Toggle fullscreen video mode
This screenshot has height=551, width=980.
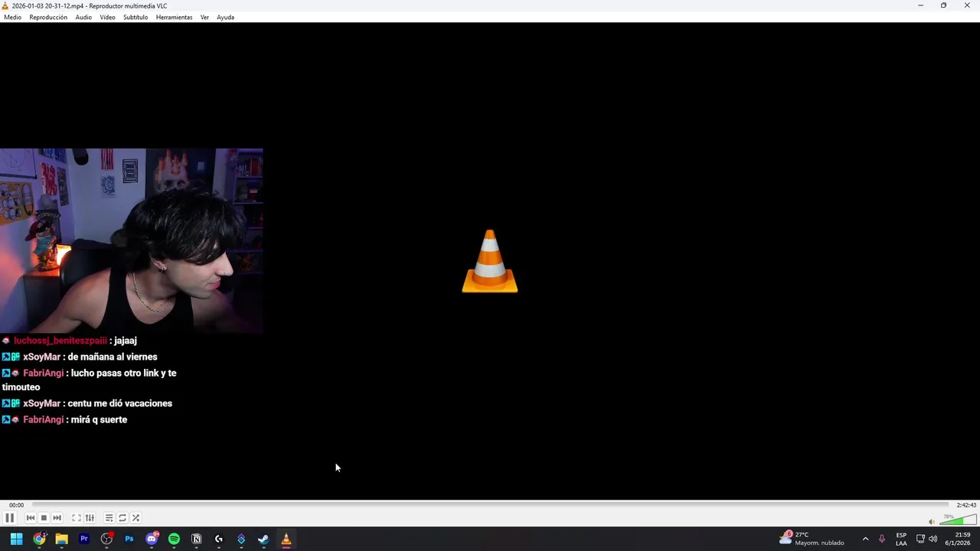[x=76, y=518]
